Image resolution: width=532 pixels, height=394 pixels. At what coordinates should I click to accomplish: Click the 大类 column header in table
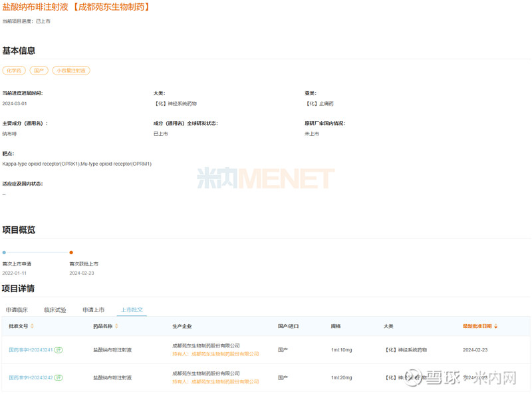(x=388, y=326)
